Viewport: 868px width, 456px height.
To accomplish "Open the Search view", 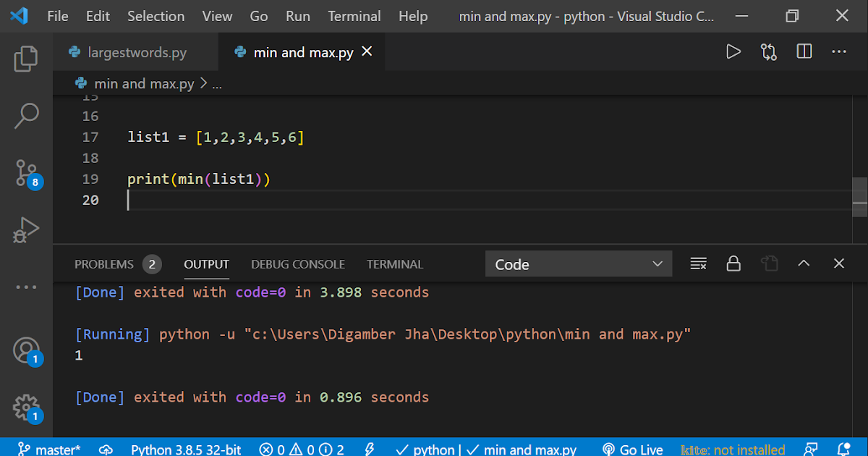I will point(26,116).
